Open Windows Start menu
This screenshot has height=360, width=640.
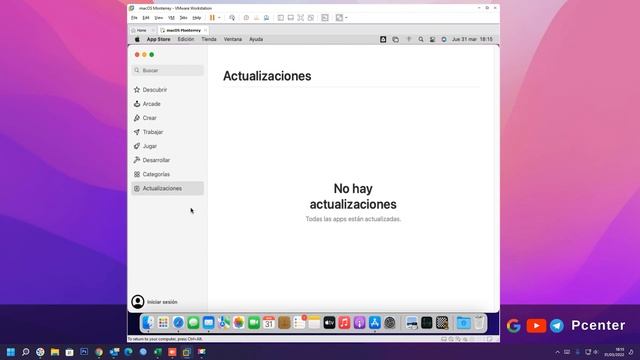pyautogui.click(x=11, y=352)
